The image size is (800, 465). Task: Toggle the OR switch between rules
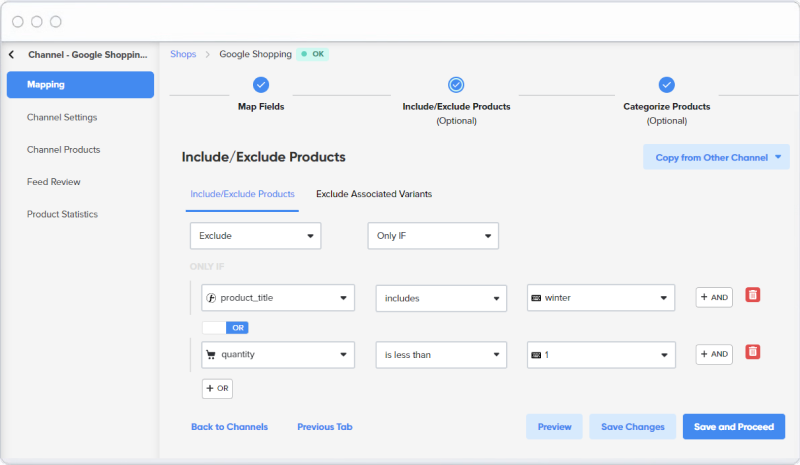(225, 327)
